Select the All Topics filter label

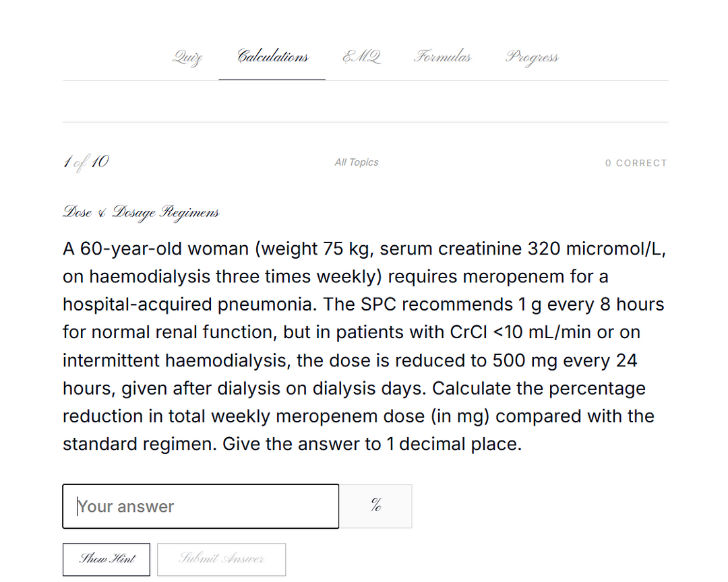point(357,162)
